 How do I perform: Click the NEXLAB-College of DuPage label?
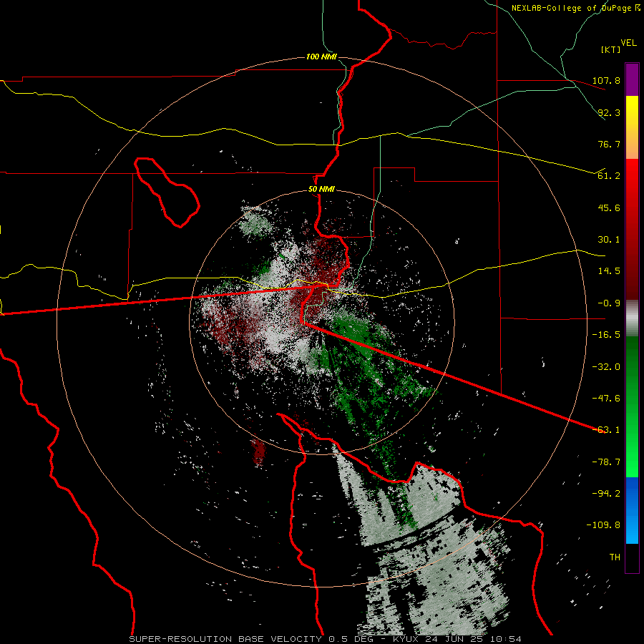[575, 8]
